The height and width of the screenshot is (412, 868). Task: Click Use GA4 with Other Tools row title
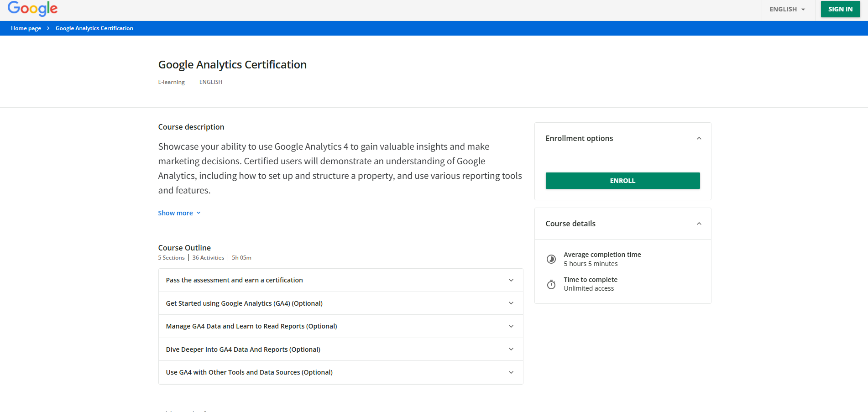(x=249, y=372)
